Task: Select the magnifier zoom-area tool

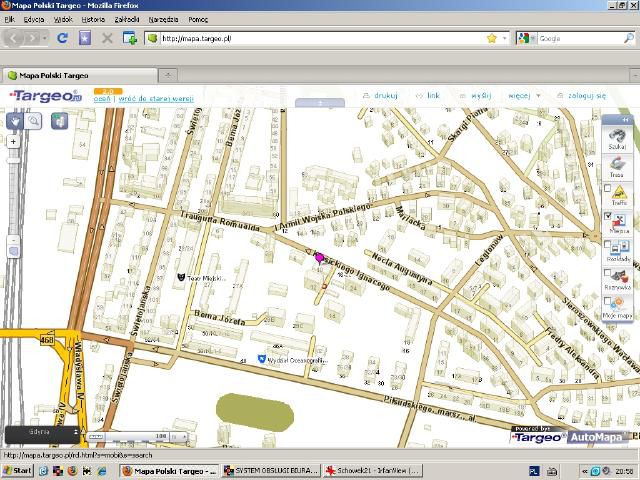Action: (33, 121)
